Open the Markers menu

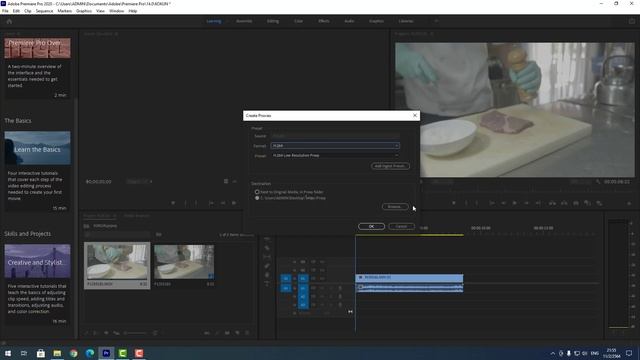coord(64,11)
